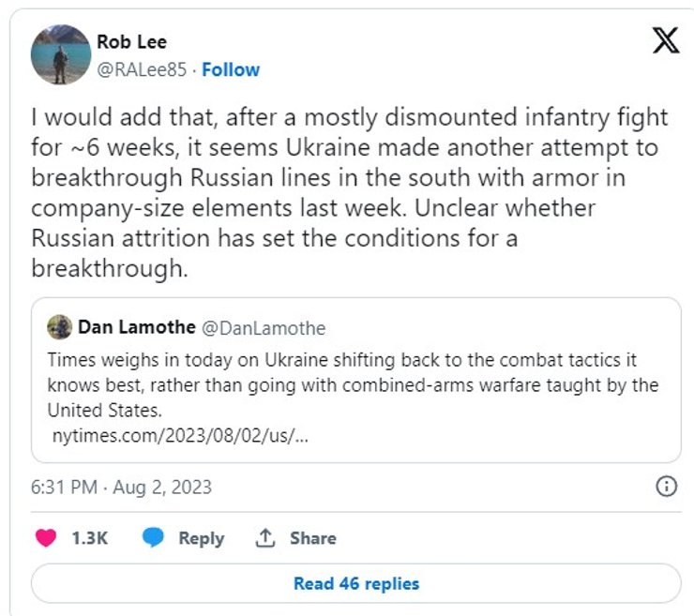The height and width of the screenshot is (616, 694).
Task: Open the quoted tweet text about combat tactics
Action: [353, 384]
